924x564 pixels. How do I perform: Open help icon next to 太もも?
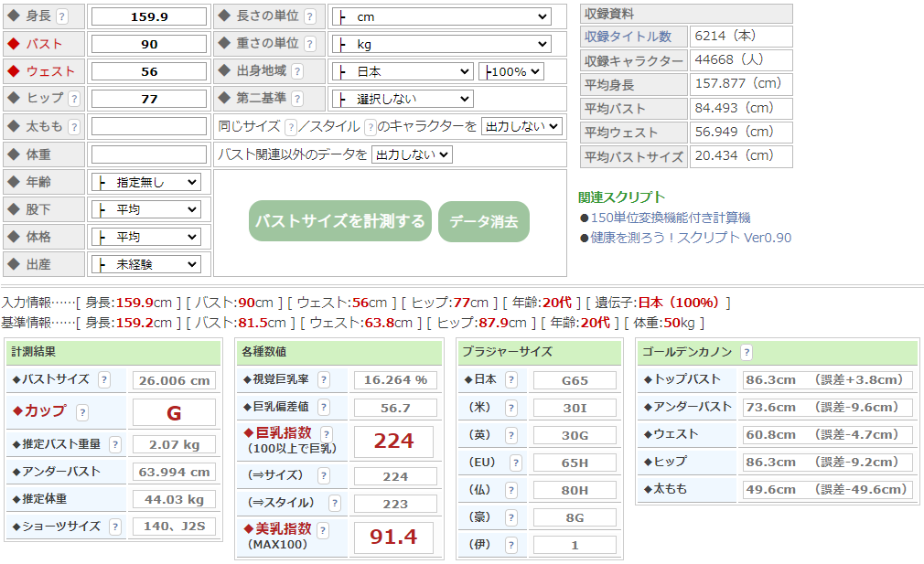click(x=74, y=127)
